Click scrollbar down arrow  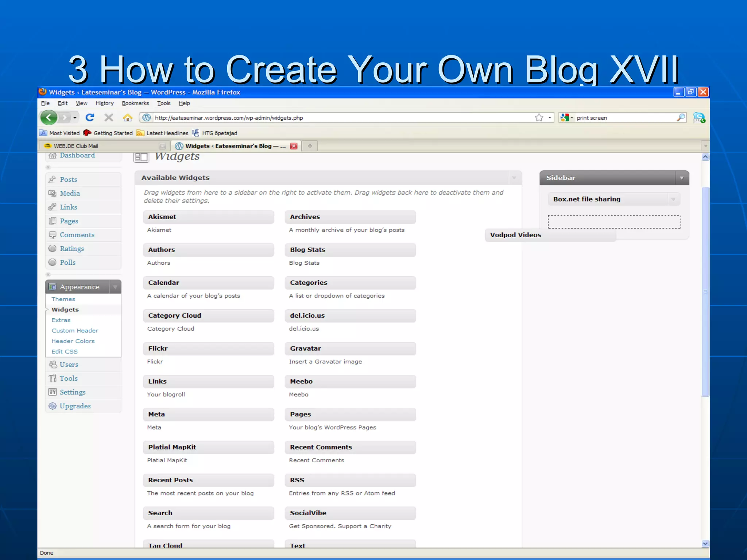pos(705,544)
